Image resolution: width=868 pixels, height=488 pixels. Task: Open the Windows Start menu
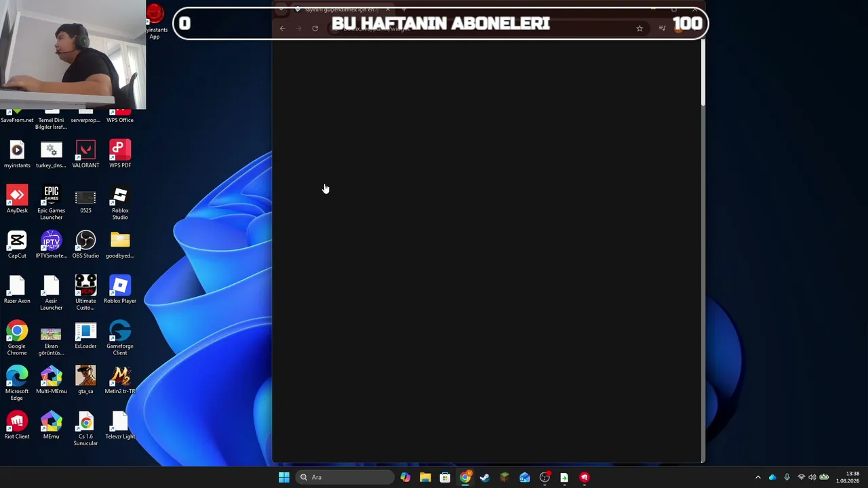[x=284, y=477]
